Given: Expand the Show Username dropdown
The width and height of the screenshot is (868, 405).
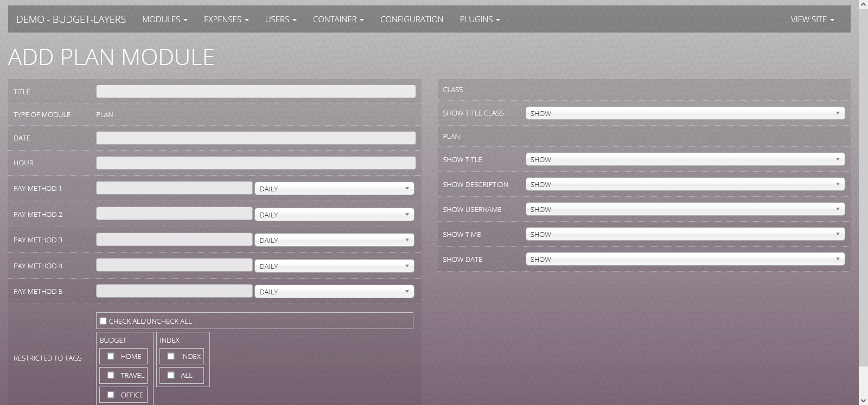Looking at the screenshot, I should point(685,209).
